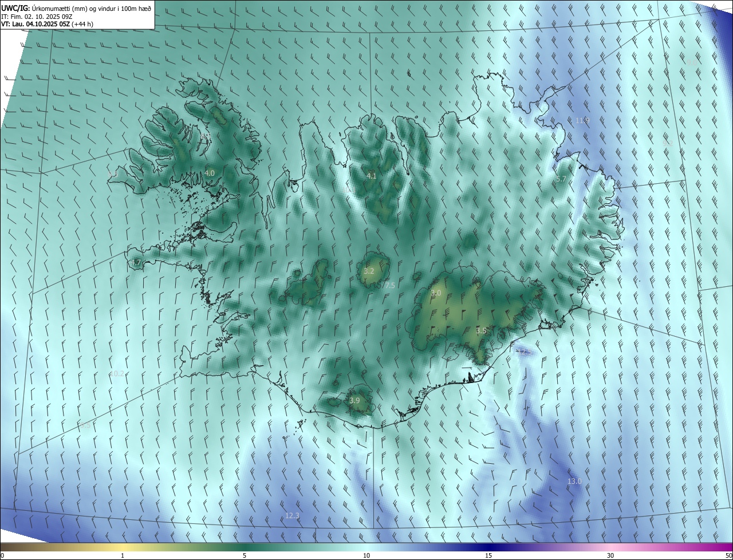
Task: Click the 0 tick on color scale
Action: tap(2, 556)
